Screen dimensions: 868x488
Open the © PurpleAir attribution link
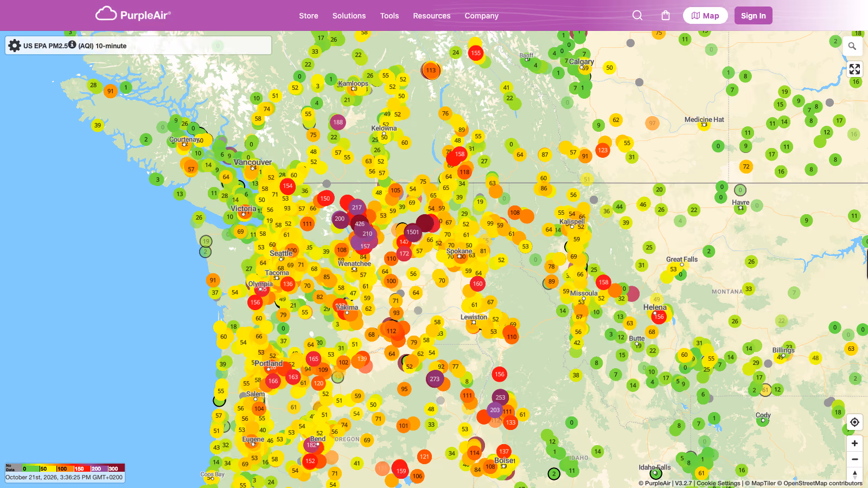click(655, 483)
